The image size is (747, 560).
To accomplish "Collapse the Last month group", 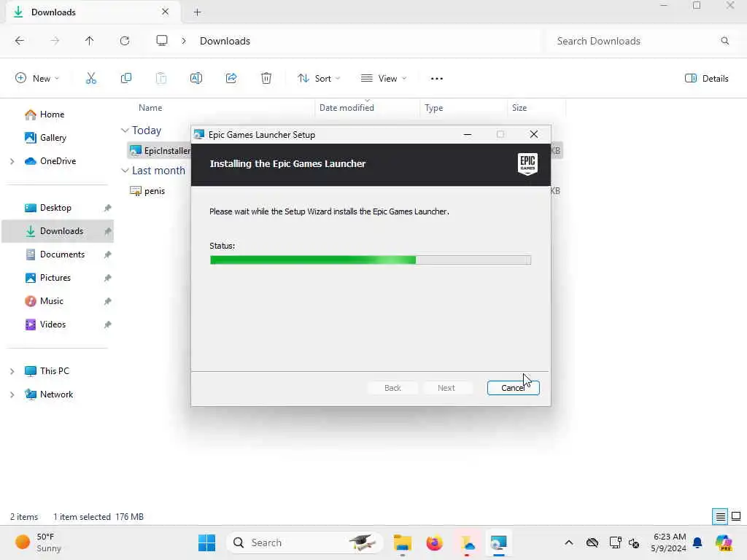I will click(125, 170).
